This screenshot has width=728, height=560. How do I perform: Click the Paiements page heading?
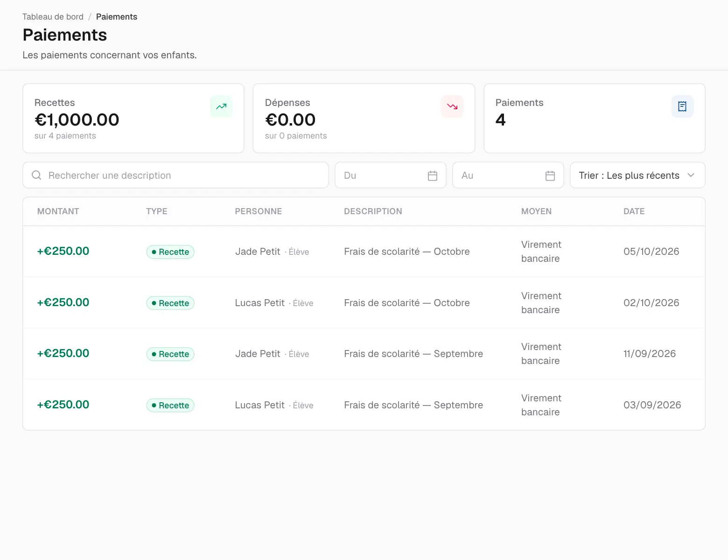[x=65, y=35]
